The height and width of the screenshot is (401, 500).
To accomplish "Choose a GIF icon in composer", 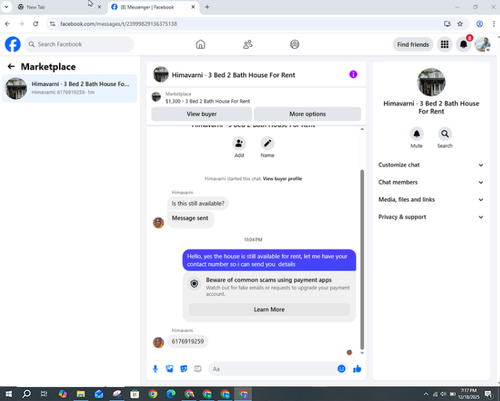I will coord(198,369).
